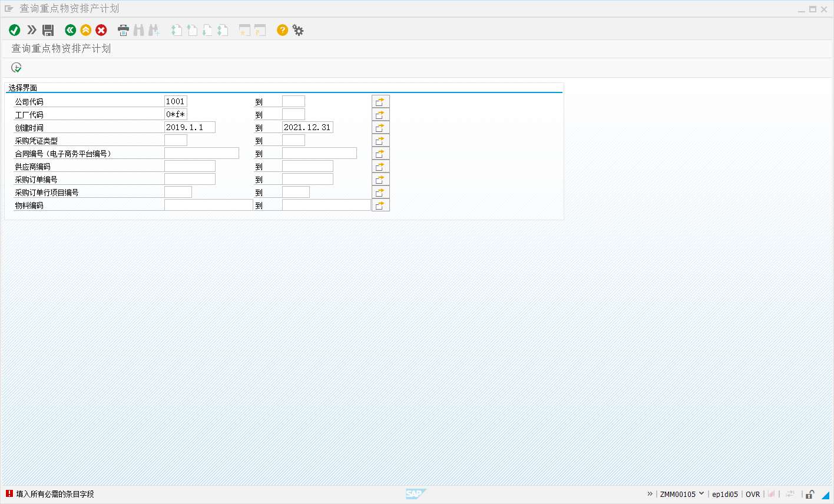
Task: Click the green Back arrow icon
Action: [71, 30]
